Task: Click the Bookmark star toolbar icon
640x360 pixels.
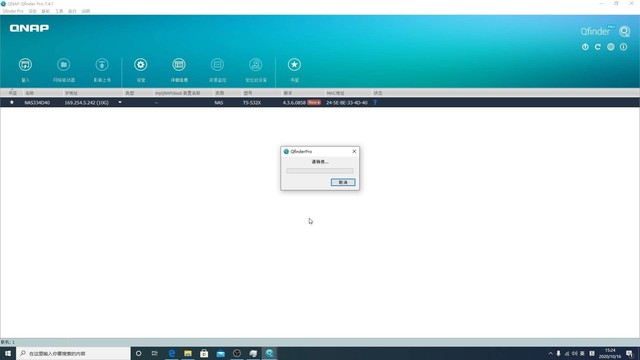Action: tap(294, 65)
